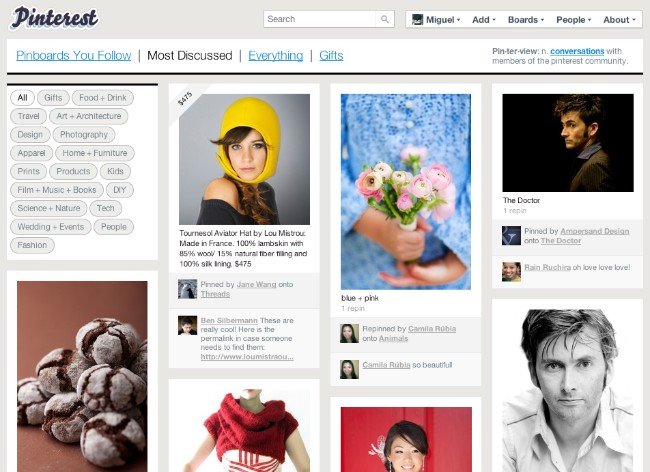
Task: Switch to the Gifts tab
Action: (331, 56)
